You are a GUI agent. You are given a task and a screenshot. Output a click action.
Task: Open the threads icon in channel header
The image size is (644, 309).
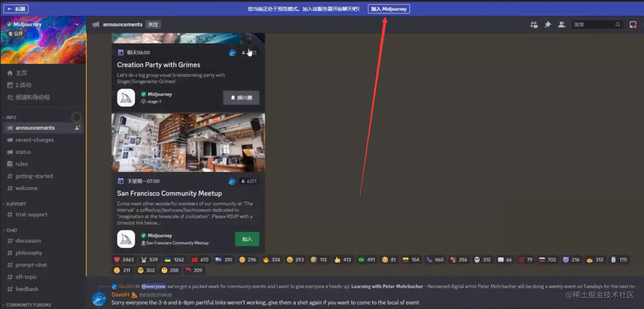[x=534, y=25]
